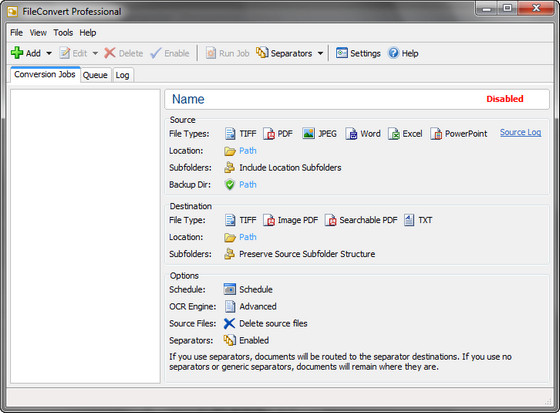Click the PowerPoint source file type icon
Image resolution: width=560 pixels, height=413 pixels.
436,134
